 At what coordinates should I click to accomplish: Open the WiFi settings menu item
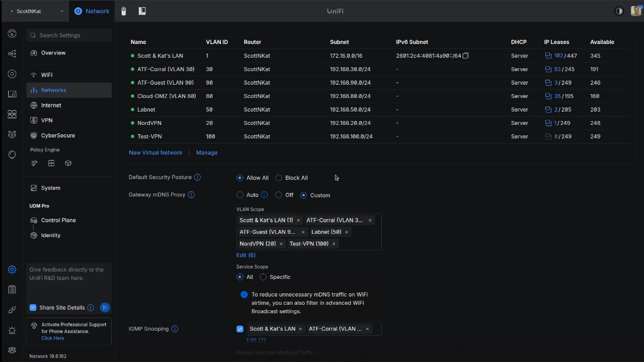(x=47, y=75)
